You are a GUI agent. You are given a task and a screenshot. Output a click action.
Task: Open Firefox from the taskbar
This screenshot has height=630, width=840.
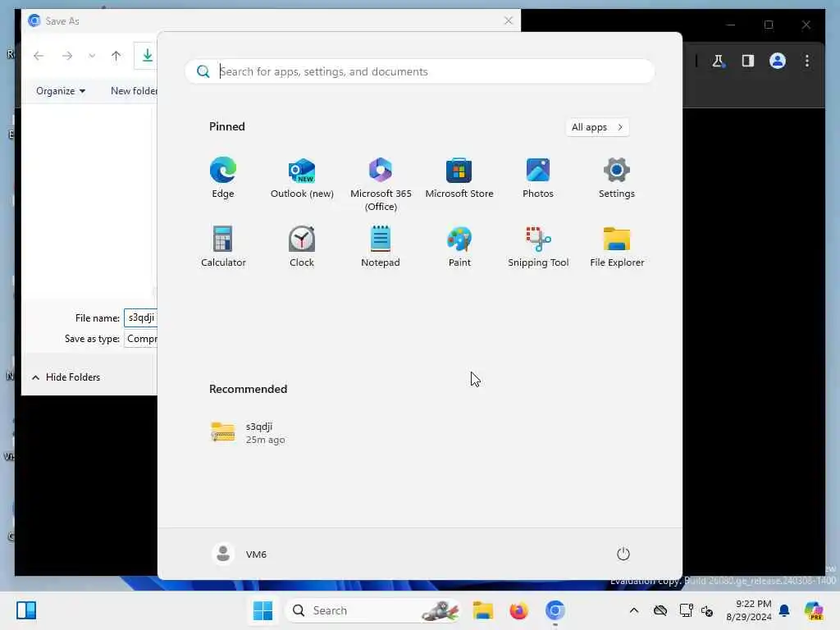[518, 610]
